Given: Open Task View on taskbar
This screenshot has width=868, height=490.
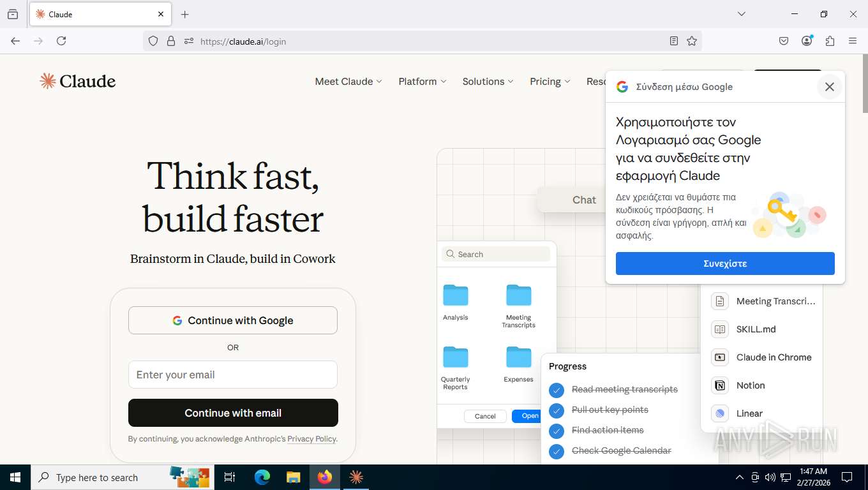Looking at the screenshot, I should pyautogui.click(x=230, y=477).
